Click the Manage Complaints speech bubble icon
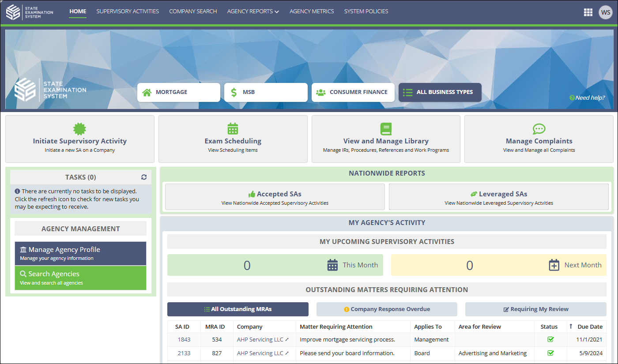618x364 pixels. click(x=539, y=129)
